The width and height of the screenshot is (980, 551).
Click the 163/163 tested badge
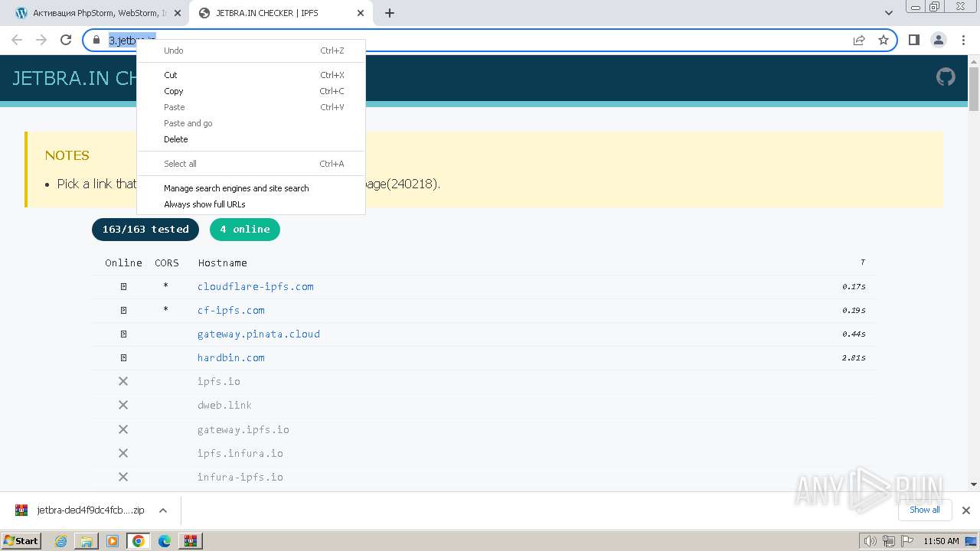click(x=145, y=230)
